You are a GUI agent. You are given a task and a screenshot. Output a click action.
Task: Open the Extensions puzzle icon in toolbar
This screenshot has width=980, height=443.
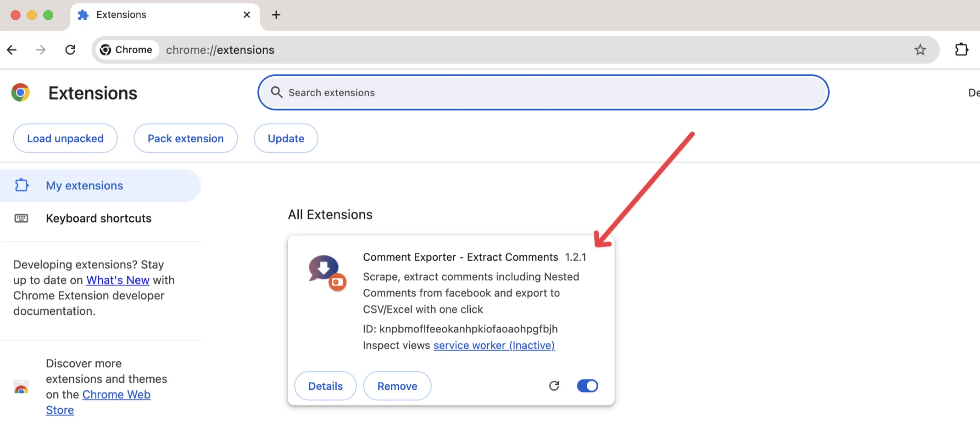pyautogui.click(x=961, y=50)
